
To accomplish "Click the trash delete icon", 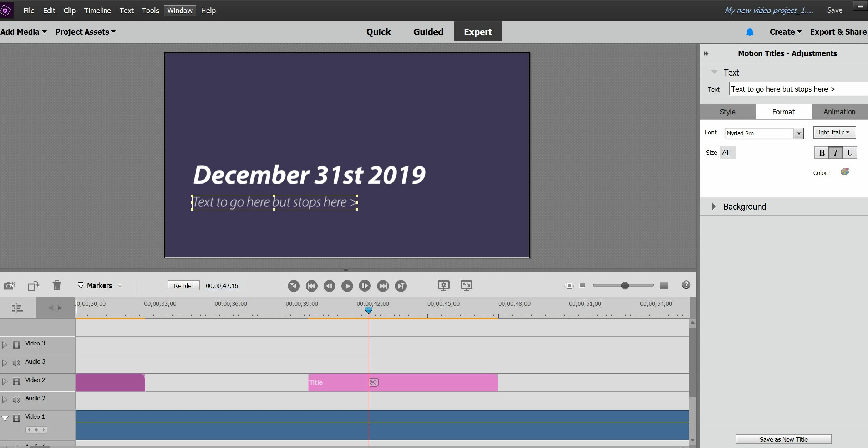I will pyautogui.click(x=57, y=285).
